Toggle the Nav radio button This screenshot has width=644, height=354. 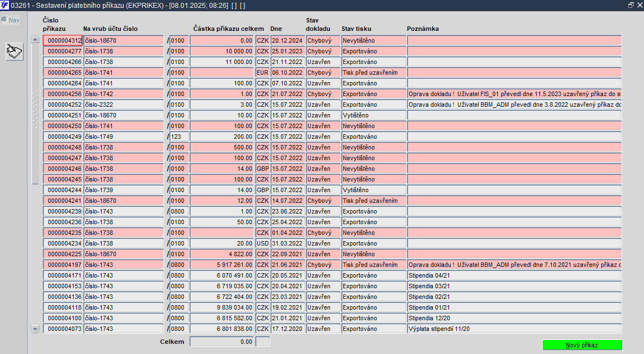point(4,20)
